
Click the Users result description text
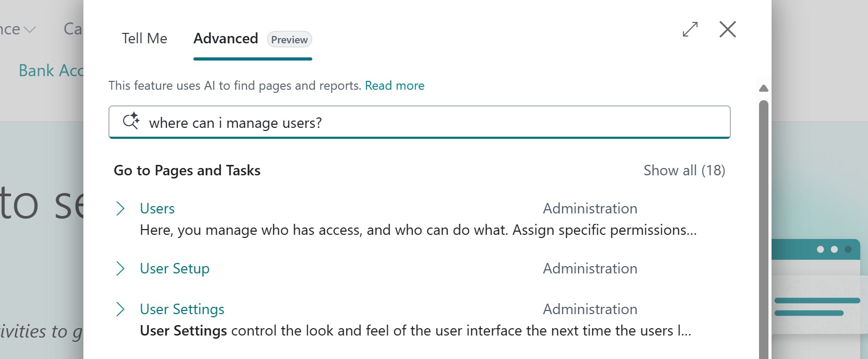coord(418,230)
